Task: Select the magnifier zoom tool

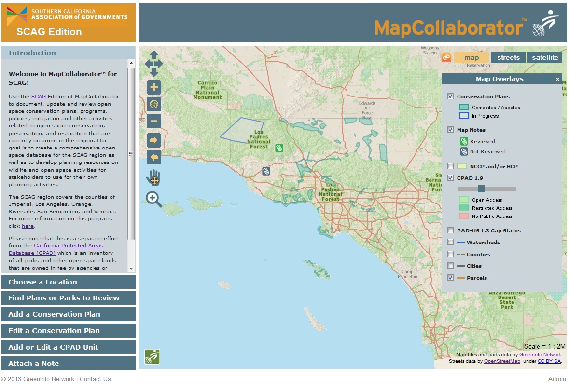Action: tap(153, 200)
